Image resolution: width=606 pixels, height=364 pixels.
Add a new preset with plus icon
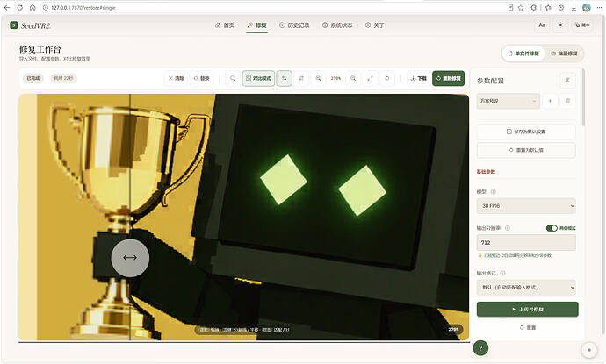pyautogui.click(x=550, y=101)
